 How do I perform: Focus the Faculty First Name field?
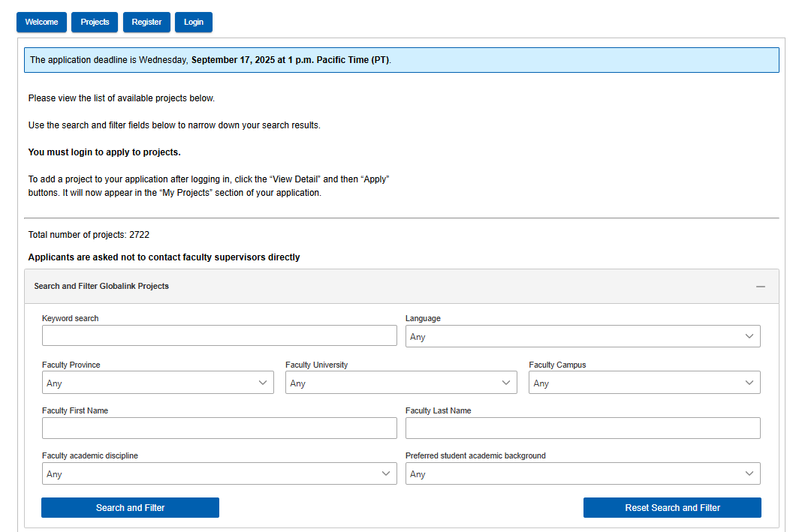pyautogui.click(x=219, y=428)
